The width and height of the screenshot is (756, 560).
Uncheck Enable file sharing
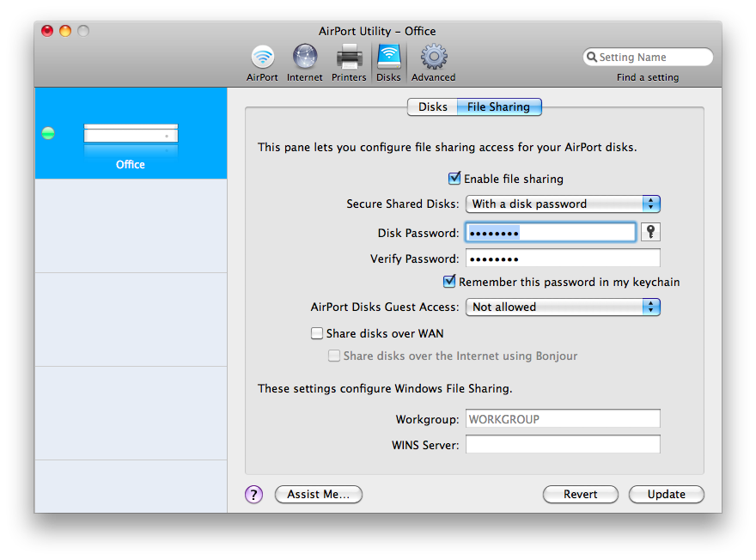454,179
